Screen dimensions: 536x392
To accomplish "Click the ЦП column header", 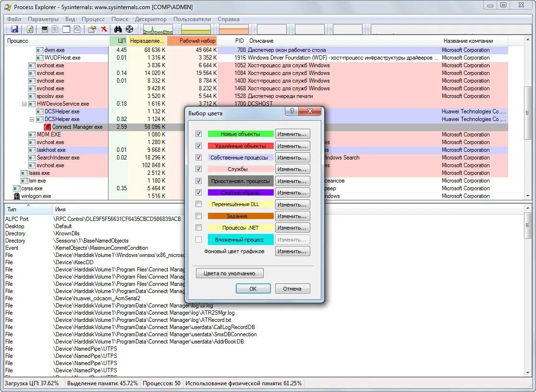I will click(118, 41).
